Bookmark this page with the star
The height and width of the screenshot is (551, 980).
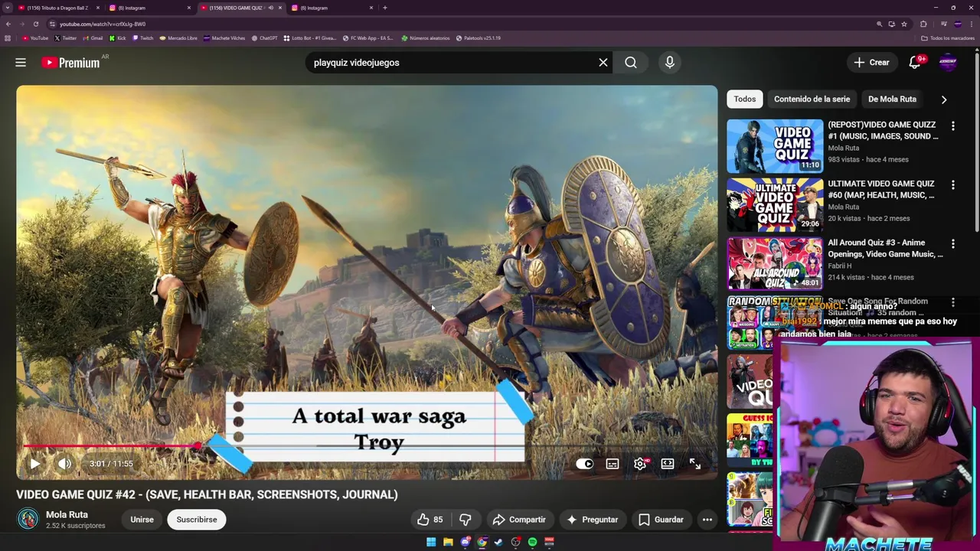click(904, 24)
